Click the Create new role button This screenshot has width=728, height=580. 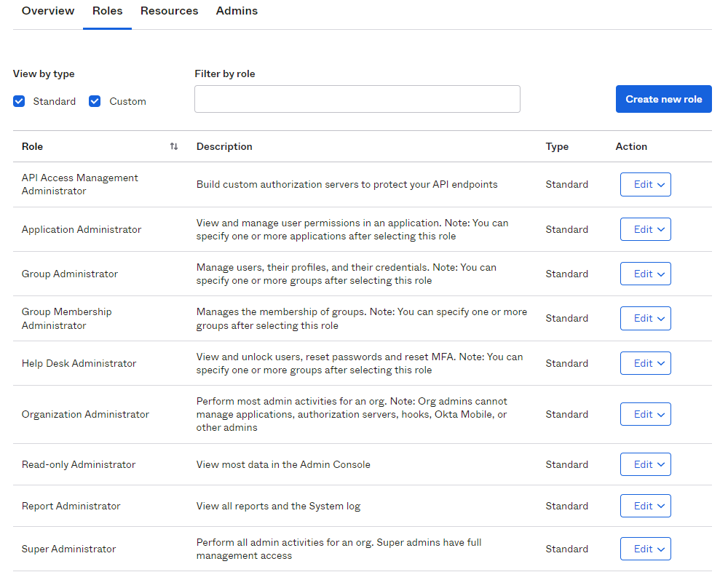click(663, 99)
